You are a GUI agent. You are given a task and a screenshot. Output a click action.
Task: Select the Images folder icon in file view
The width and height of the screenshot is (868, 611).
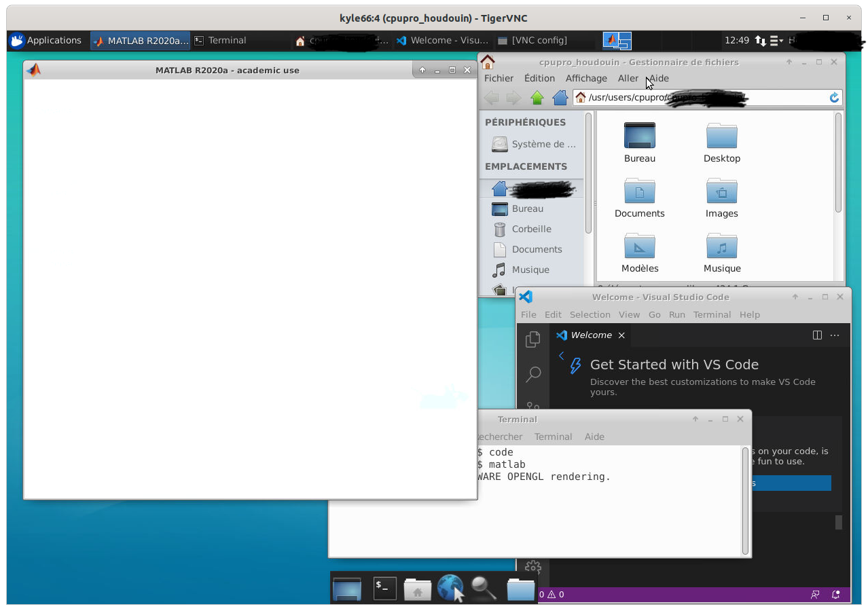(x=721, y=198)
